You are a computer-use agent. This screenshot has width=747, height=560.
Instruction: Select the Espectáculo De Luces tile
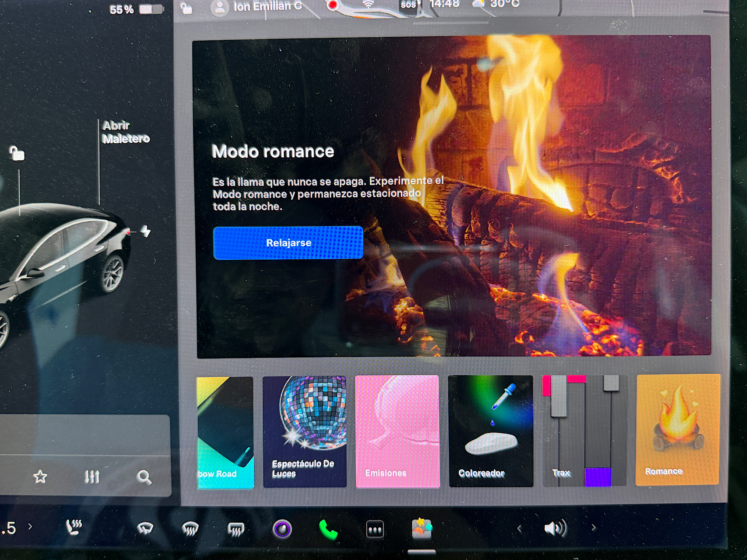coord(305,431)
